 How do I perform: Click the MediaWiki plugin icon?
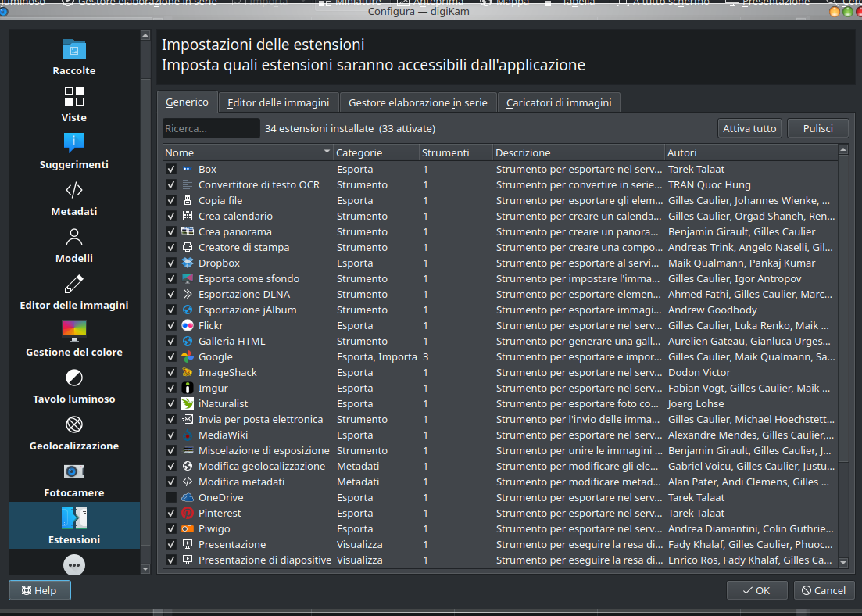pyautogui.click(x=188, y=435)
